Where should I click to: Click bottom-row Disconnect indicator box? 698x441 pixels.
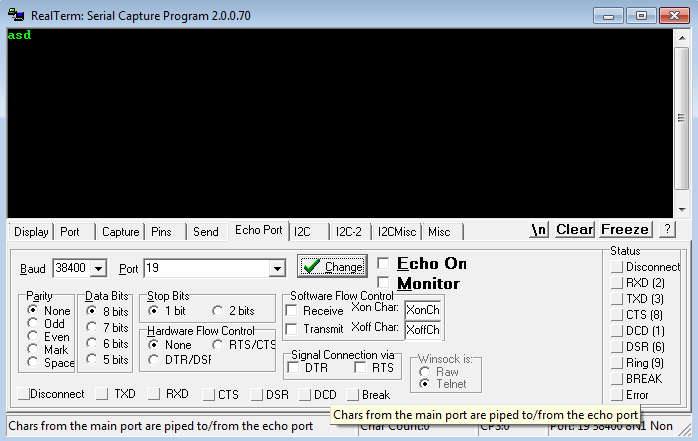[x=23, y=394]
